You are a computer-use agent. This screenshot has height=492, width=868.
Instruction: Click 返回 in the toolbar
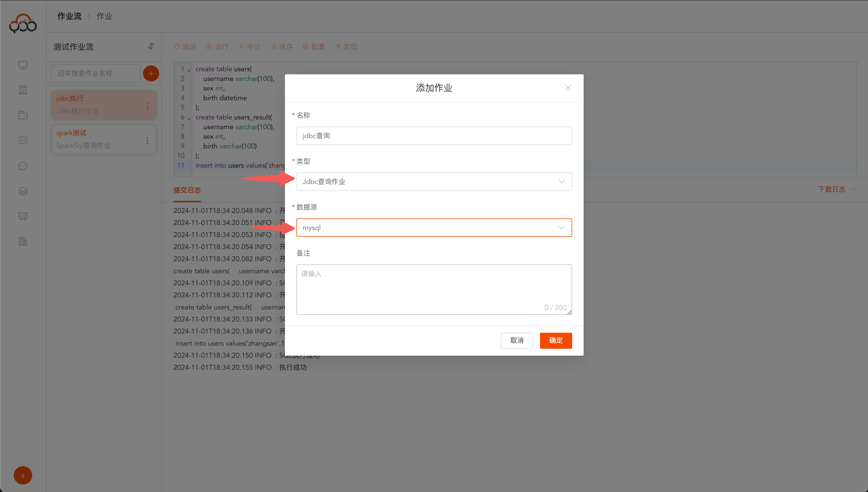185,47
